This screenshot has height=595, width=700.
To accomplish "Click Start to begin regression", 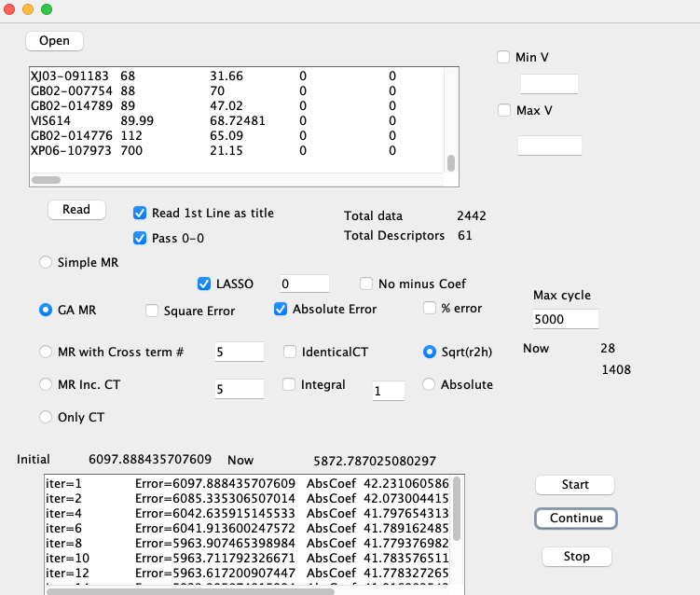I will 575,485.
